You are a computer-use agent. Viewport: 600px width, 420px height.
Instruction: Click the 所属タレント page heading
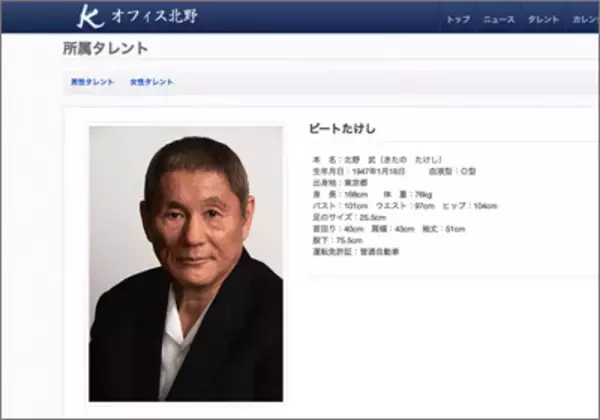click(x=105, y=49)
